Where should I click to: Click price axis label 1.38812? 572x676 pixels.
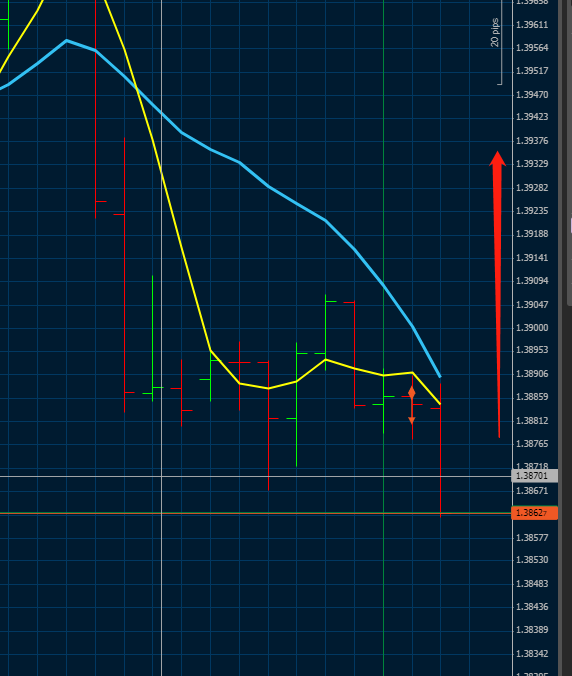point(532,421)
